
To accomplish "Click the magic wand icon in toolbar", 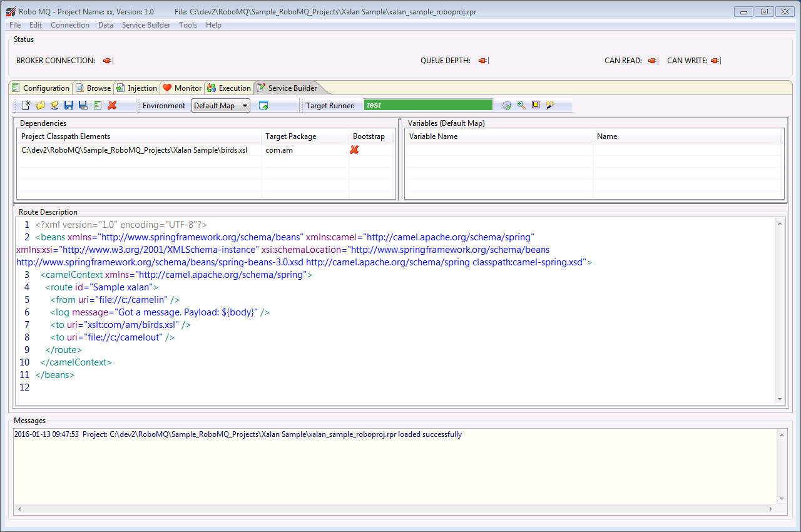I will 550,105.
